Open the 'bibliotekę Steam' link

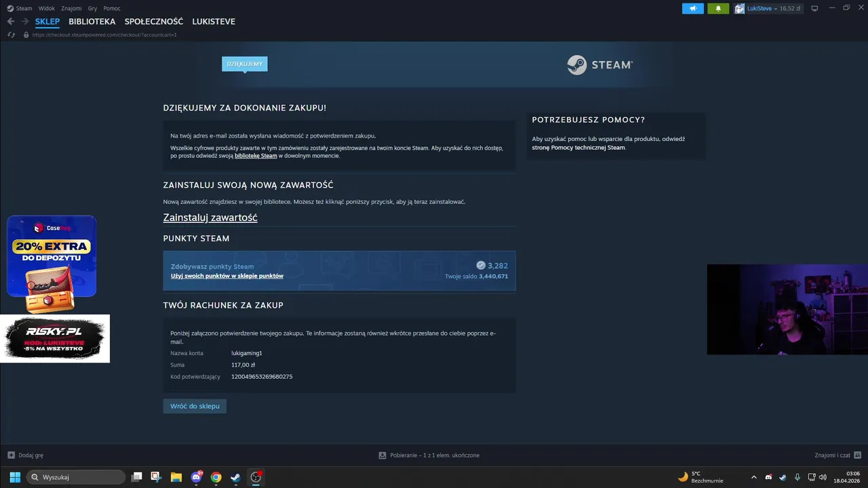(x=256, y=156)
